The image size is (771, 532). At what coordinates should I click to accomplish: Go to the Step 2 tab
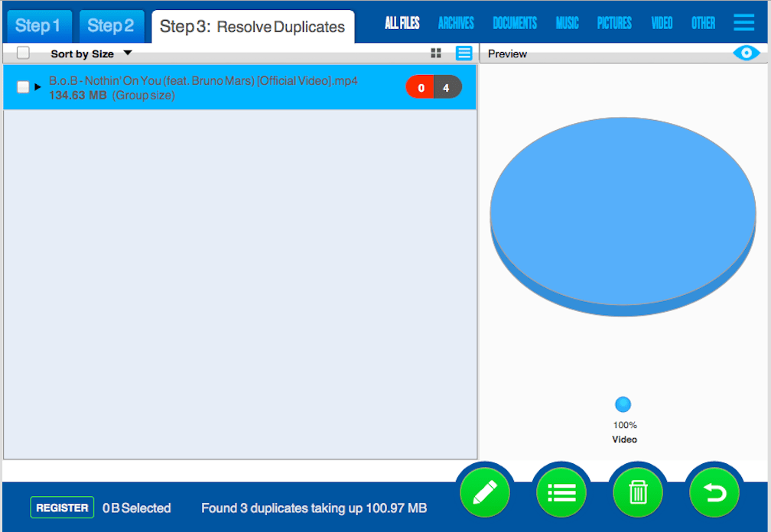[x=111, y=26]
